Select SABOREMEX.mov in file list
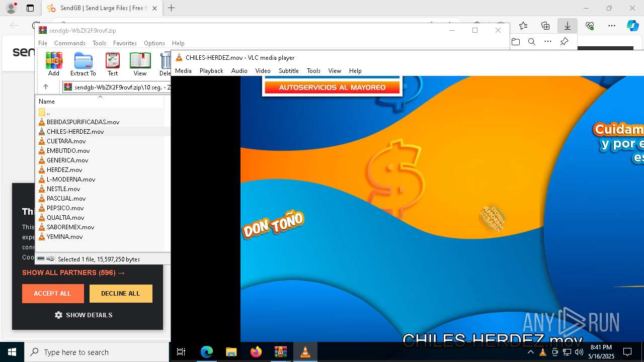 click(x=70, y=227)
